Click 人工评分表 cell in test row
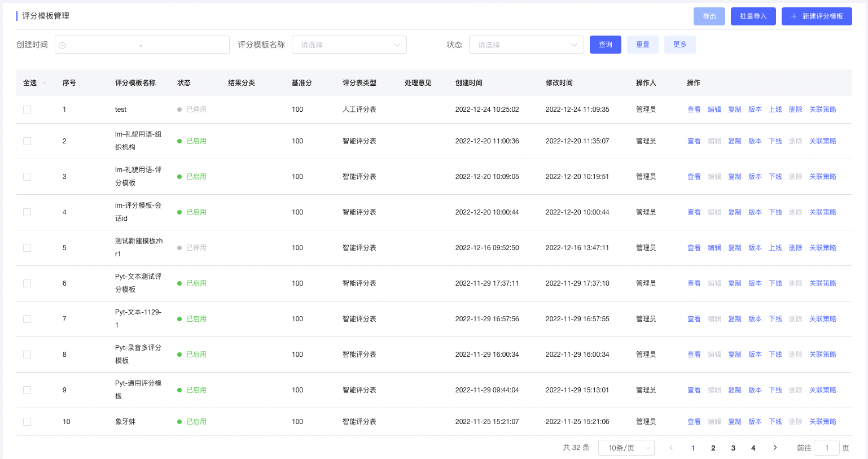The height and width of the screenshot is (459, 868). coord(360,110)
